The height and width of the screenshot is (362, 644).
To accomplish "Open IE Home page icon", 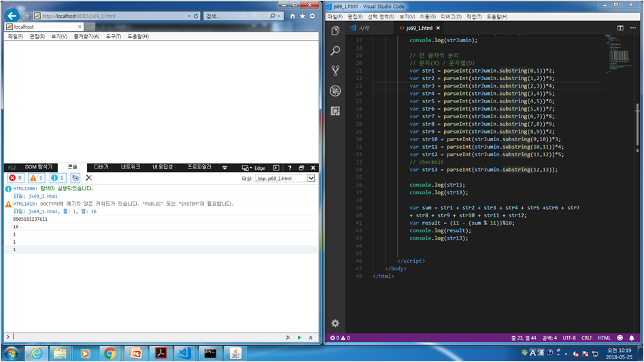I will (x=292, y=16).
